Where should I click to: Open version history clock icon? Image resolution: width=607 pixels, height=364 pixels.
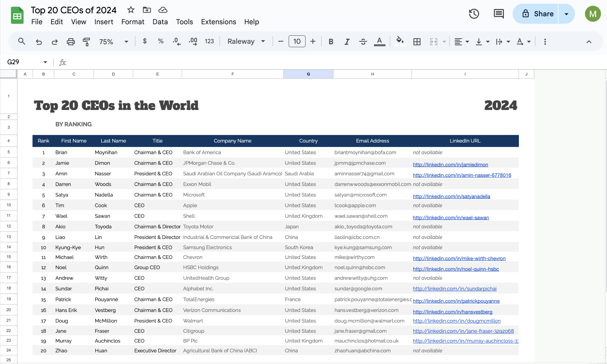click(474, 14)
